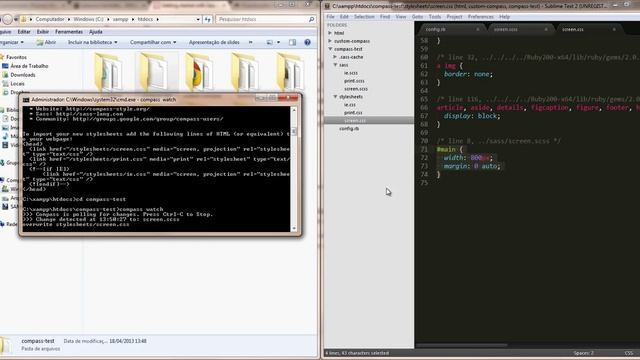The width and height of the screenshot is (640, 360).
Task: Click Explorer's Back navigation button
Action: tap(7, 19)
